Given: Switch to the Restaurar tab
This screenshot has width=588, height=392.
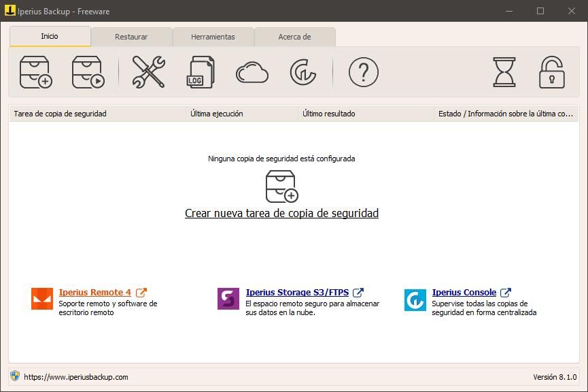Looking at the screenshot, I should (131, 37).
